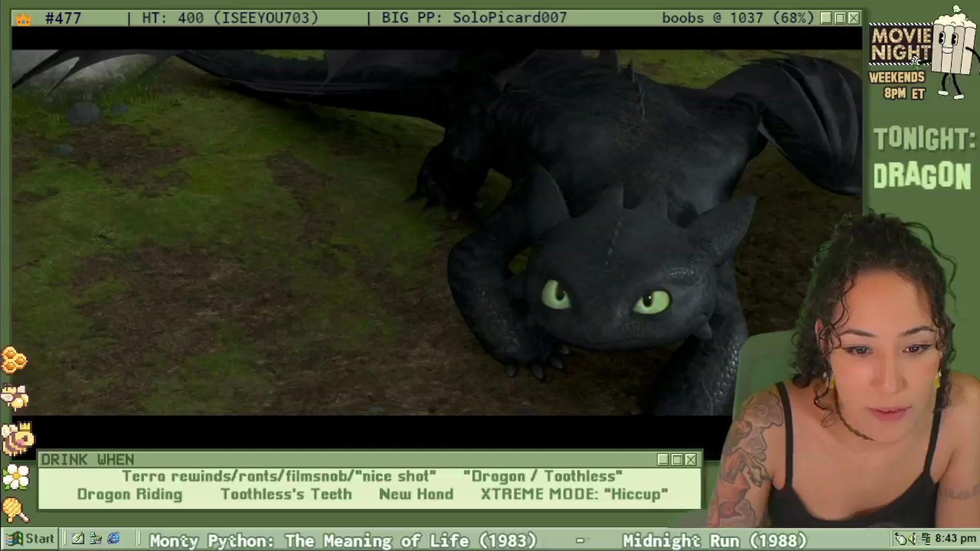The width and height of the screenshot is (980, 551).
Task: Click "BIG PP: SoloPicard007" title text
Action: (474, 18)
